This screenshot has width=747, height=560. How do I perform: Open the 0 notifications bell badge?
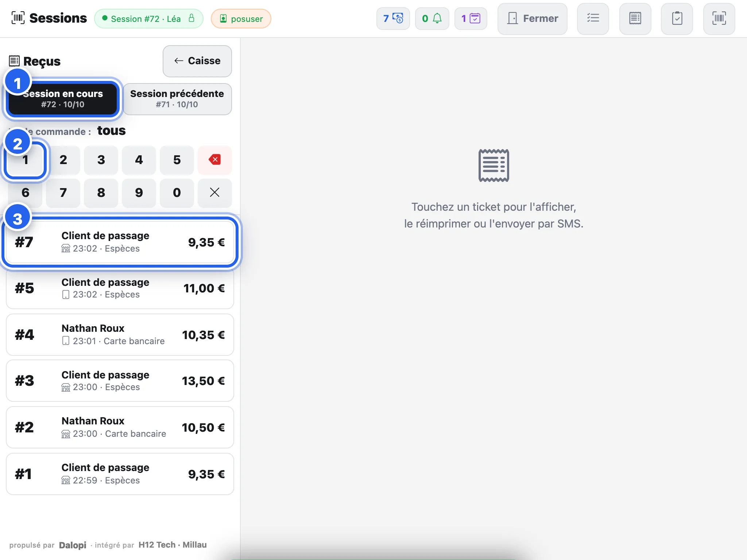[432, 19]
